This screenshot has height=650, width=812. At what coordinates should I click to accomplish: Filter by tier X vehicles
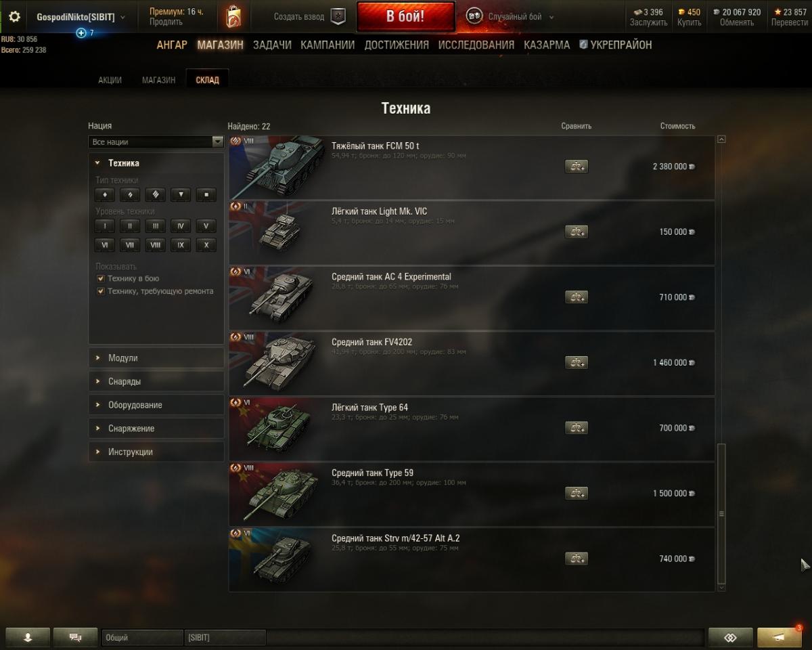(206, 245)
